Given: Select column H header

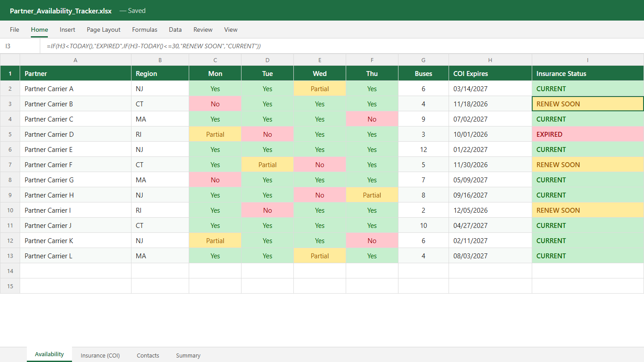Looking at the screenshot, I should [x=490, y=60].
